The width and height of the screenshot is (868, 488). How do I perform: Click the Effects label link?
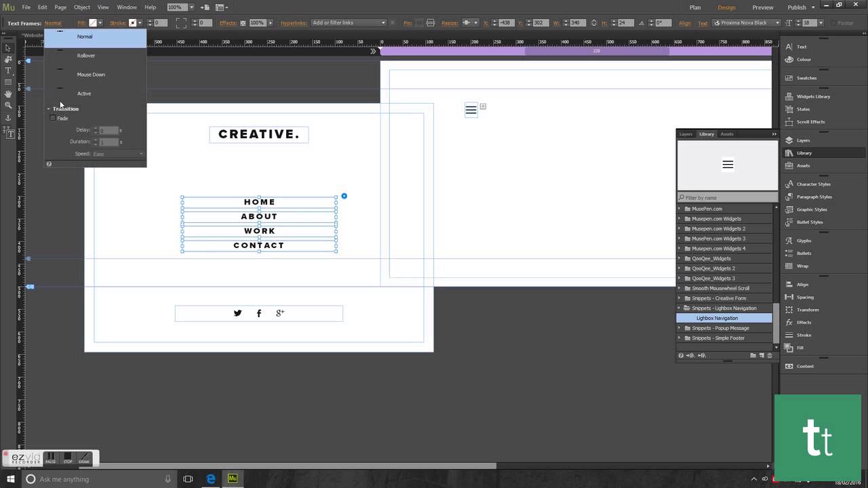228,23
